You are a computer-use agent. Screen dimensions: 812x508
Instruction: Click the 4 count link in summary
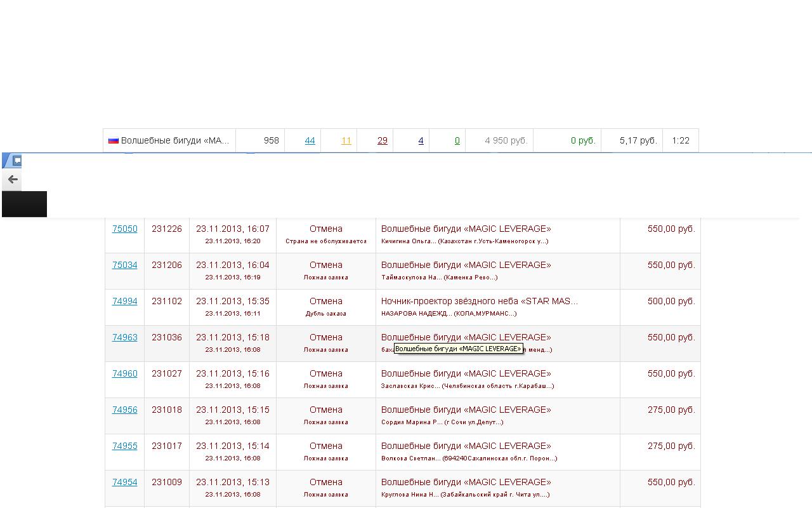coord(421,140)
